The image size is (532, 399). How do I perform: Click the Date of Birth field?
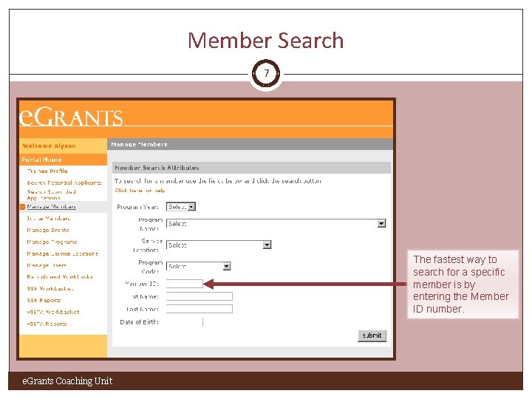pyautogui.click(x=185, y=321)
